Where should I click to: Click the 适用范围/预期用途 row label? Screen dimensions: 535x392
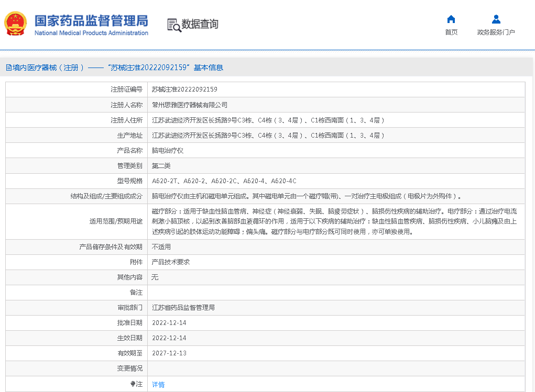coord(116,221)
